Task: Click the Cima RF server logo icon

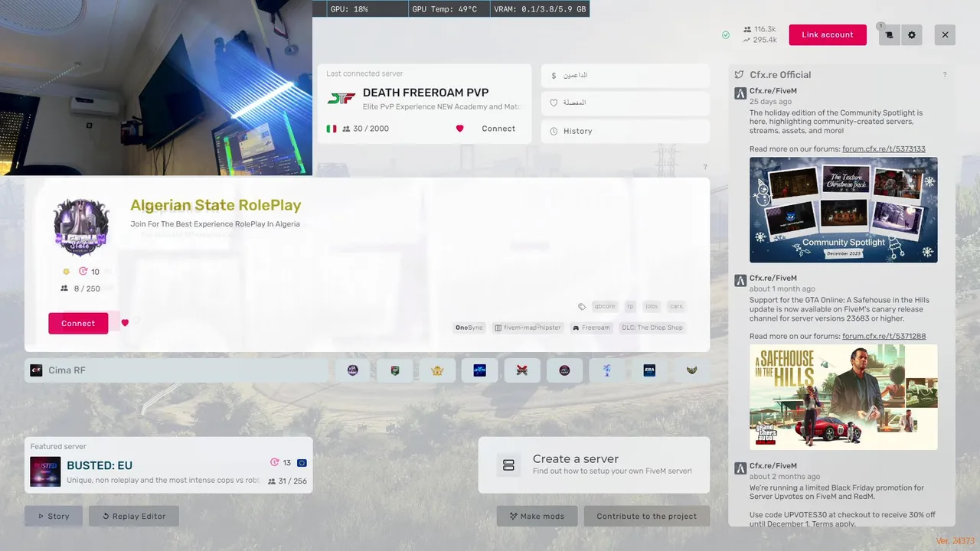Action: 36,370
